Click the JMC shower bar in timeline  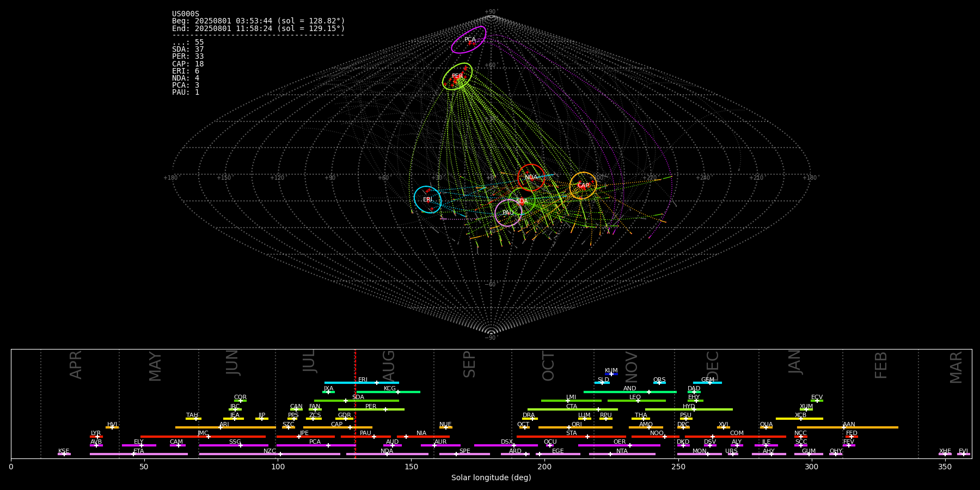[x=203, y=437]
